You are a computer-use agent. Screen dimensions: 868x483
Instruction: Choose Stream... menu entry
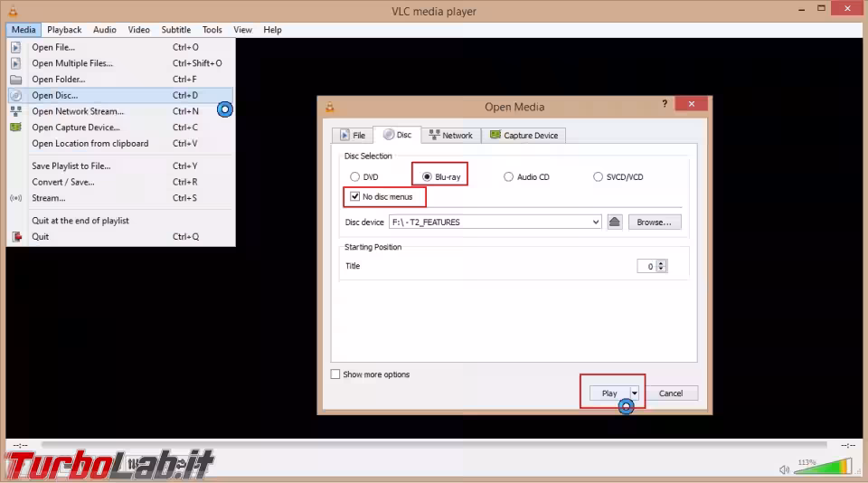pyautogui.click(x=119, y=198)
